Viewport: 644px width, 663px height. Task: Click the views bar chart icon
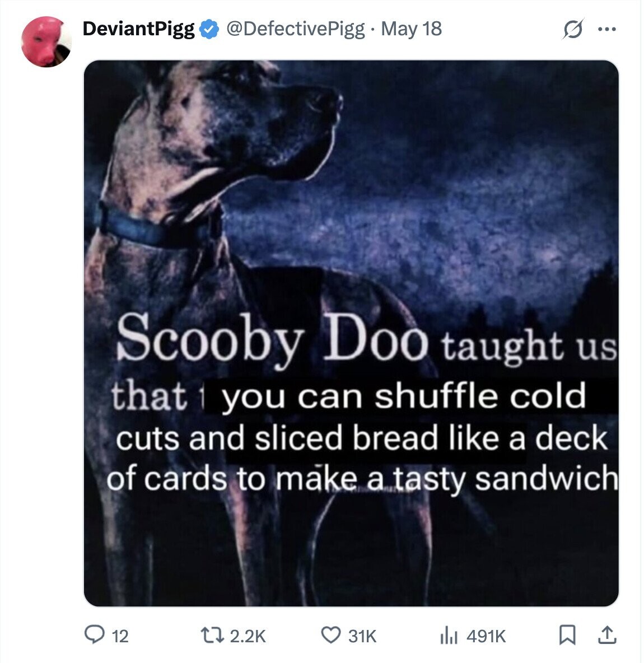tap(449, 635)
